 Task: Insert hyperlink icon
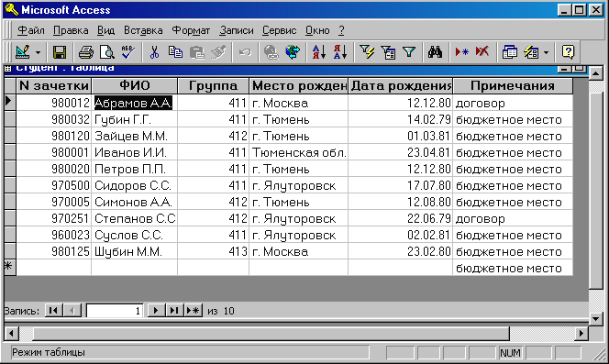point(271,52)
